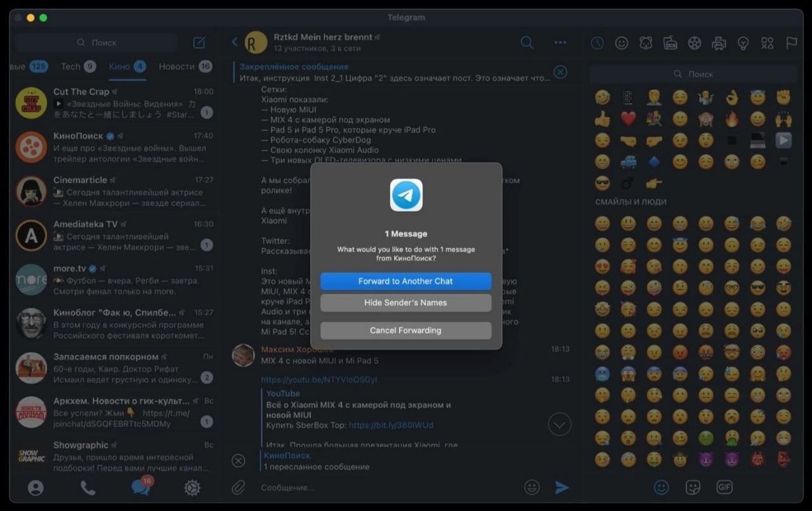The height and width of the screenshot is (511, 812).
Task: Open the Showgraphic chat
Action: coord(114,456)
